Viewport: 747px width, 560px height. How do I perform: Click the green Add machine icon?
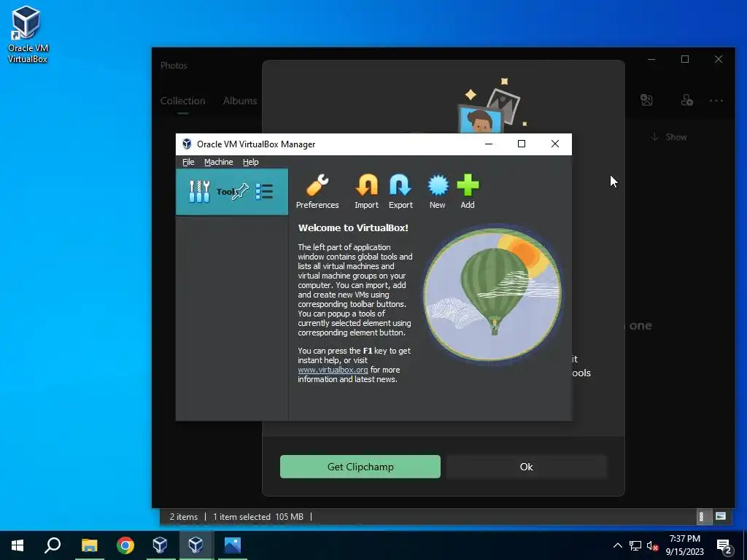468,192
